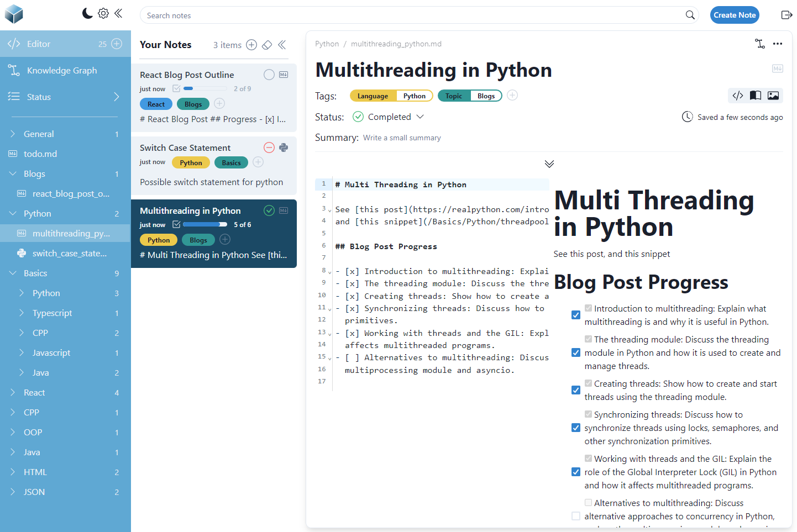Click the Python breadcrumb link
The width and height of the screenshot is (797, 532).
[x=327, y=44]
